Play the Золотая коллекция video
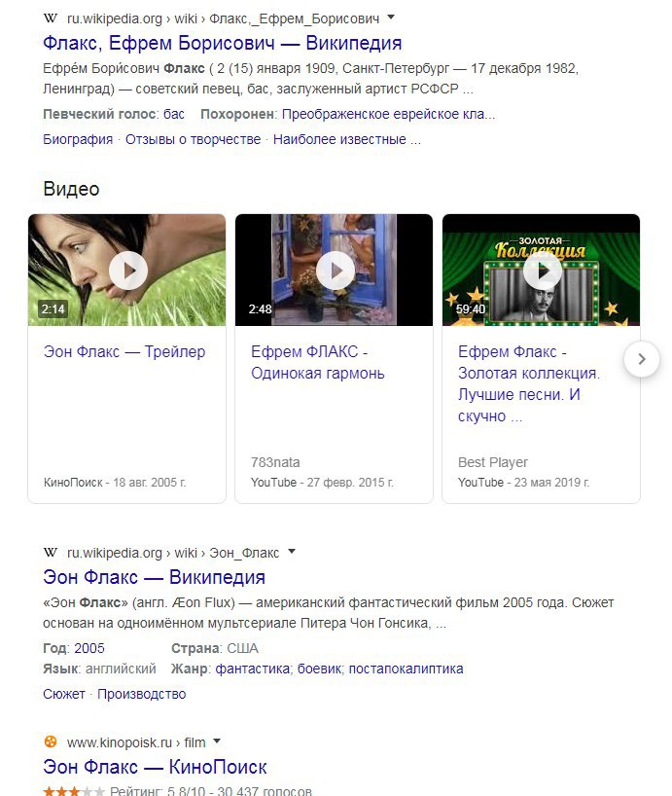This screenshot has width=672, height=796. (542, 271)
